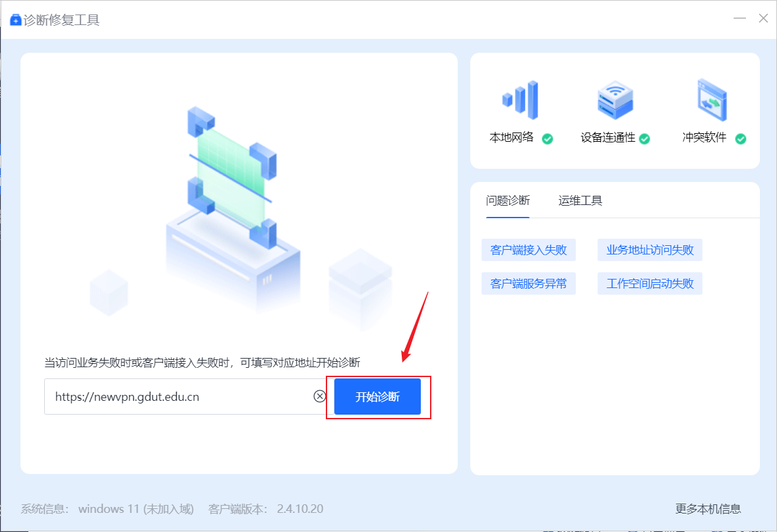Click the green check next to 设备连通性
Image resolution: width=777 pixels, height=532 pixels.
pos(644,138)
